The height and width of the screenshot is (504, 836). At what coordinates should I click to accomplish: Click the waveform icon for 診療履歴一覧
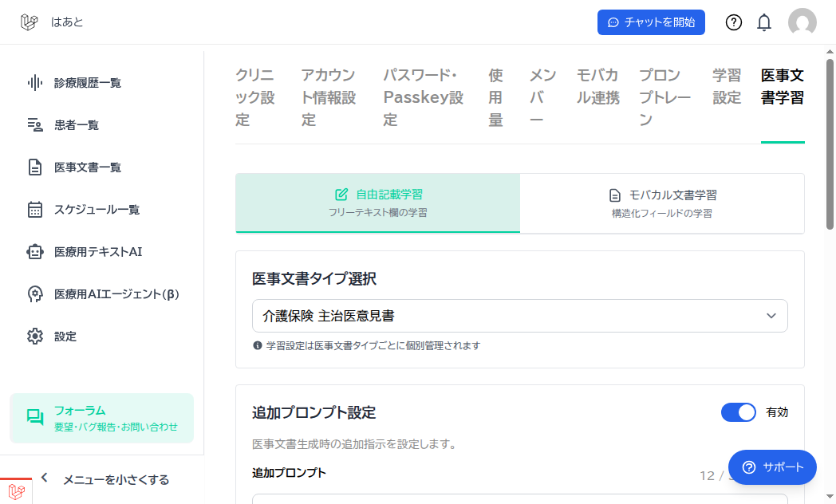pos(34,82)
